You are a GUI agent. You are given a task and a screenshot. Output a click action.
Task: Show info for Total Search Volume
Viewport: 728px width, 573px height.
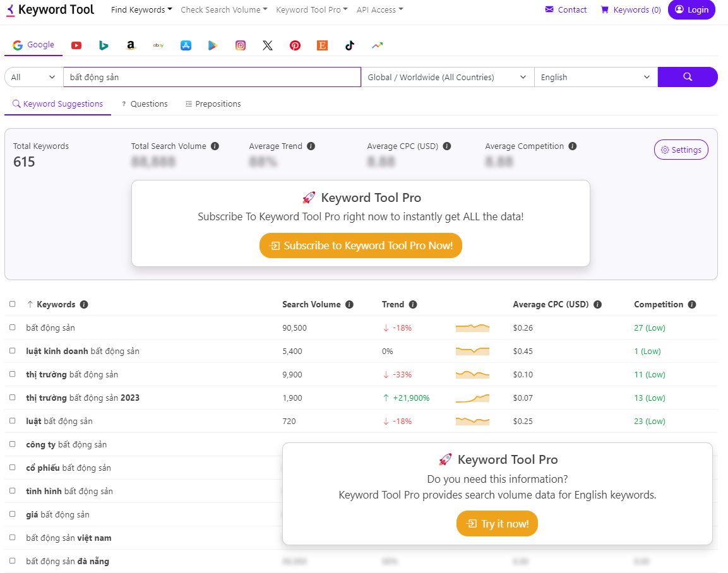tap(215, 146)
